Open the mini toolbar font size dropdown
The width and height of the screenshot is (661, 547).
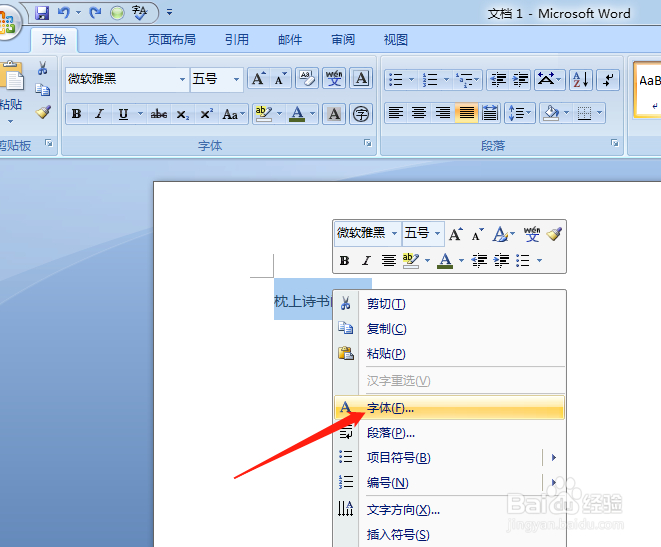tap(438, 233)
